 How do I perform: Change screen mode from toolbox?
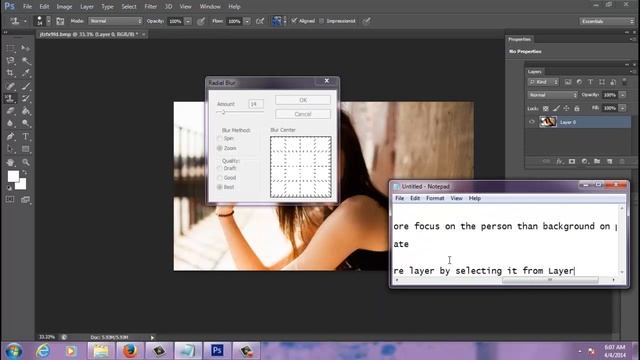coord(26,200)
